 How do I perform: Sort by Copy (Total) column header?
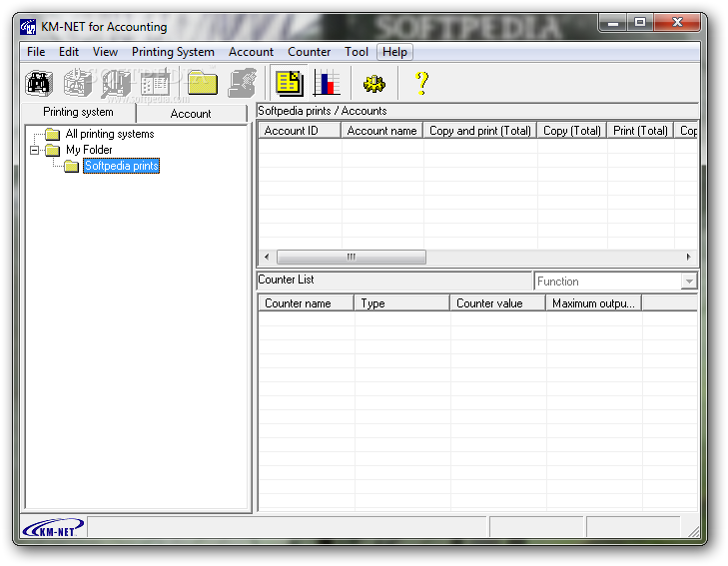click(572, 131)
